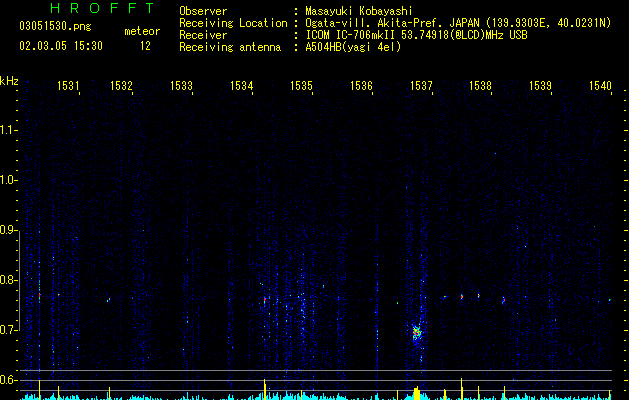
Task: Click the 0.6 kHz frequency label
Action: (x=8, y=380)
